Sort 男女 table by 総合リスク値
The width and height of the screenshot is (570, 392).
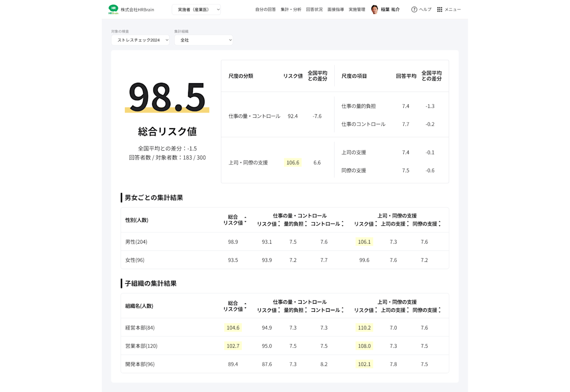(x=245, y=220)
